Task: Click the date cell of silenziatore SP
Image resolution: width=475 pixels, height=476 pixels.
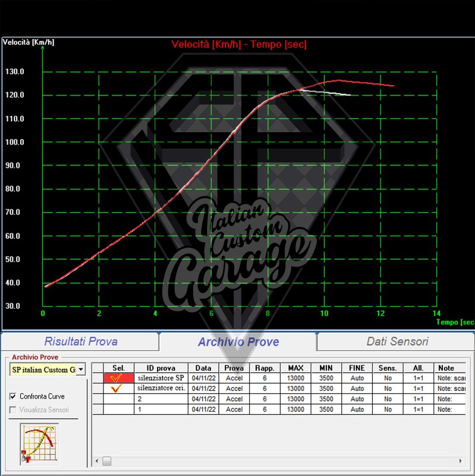Action: click(203, 378)
